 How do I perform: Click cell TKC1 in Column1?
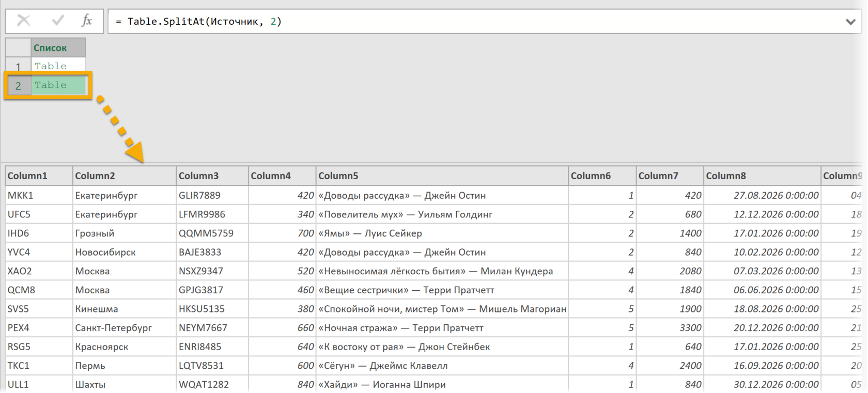(x=39, y=366)
